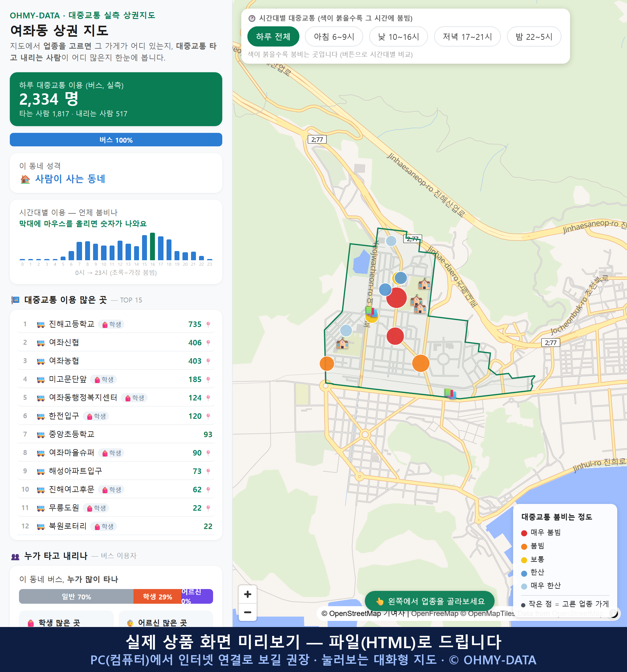Click the books icon on the yellow map marker
Image resolution: width=627 pixels, height=672 pixels.
371,311
